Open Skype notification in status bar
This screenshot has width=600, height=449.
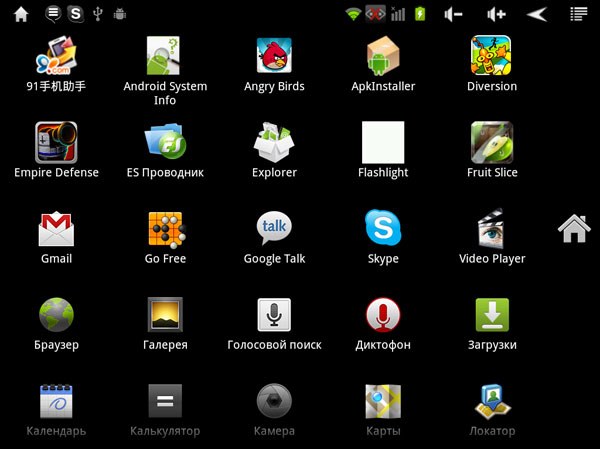(x=76, y=14)
